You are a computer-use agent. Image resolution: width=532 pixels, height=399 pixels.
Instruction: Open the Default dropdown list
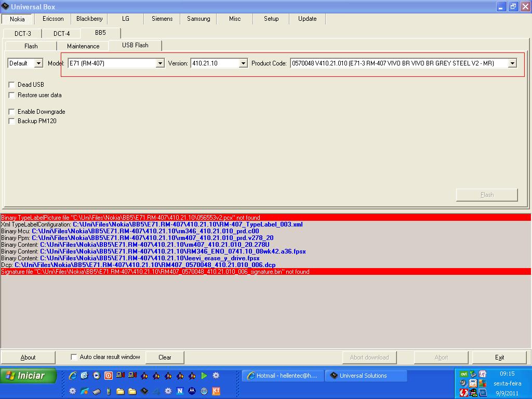[38, 63]
